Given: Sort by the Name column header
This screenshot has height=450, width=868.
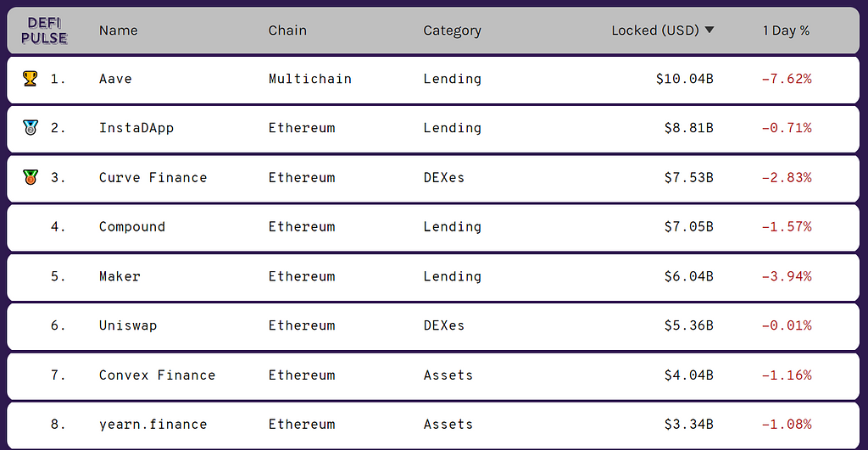Looking at the screenshot, I should 118,31.
